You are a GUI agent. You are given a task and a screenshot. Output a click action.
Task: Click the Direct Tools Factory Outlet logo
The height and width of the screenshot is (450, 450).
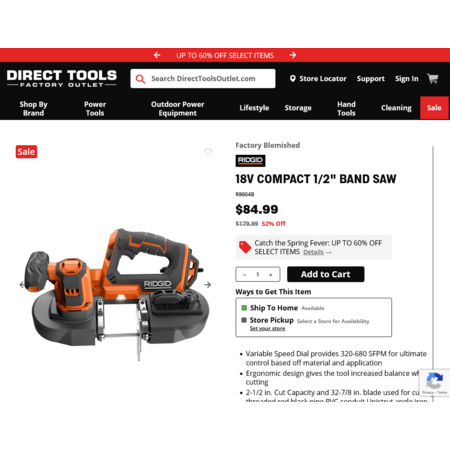(62, 79)
